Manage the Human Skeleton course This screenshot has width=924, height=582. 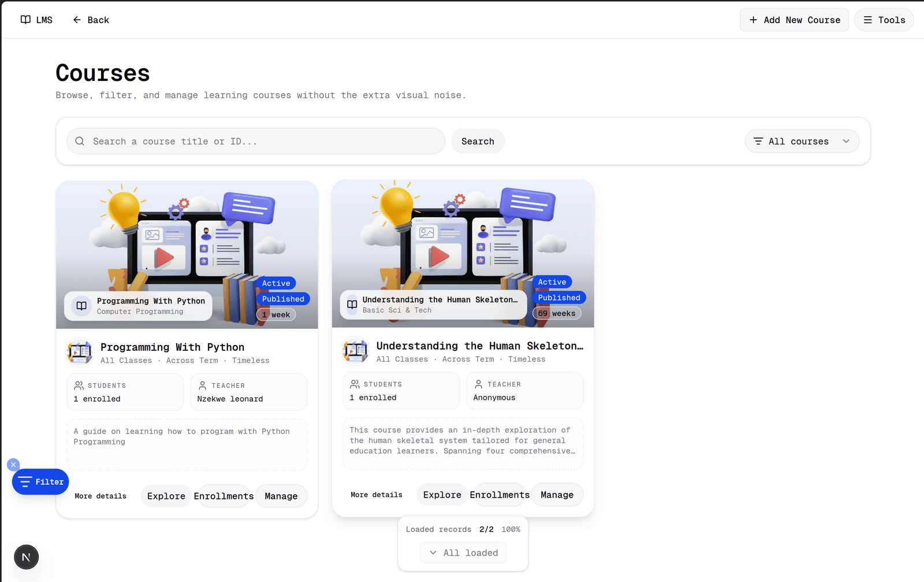[557, 495]
